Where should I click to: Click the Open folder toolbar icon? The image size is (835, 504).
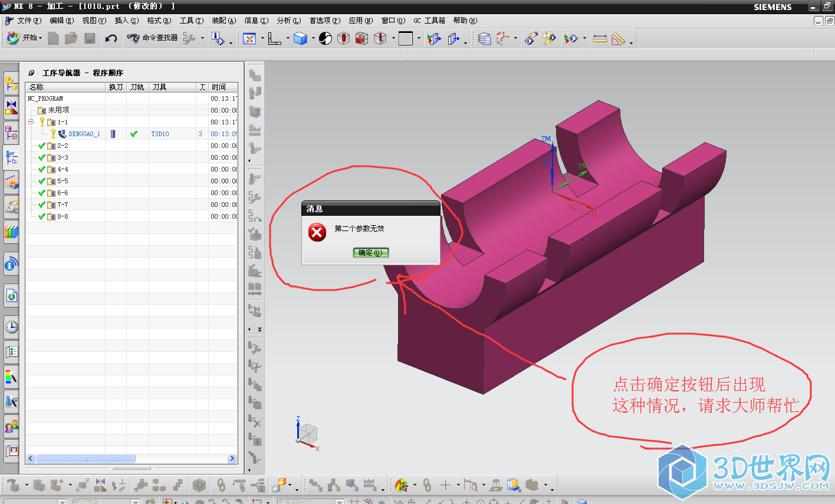coord(71,38)
